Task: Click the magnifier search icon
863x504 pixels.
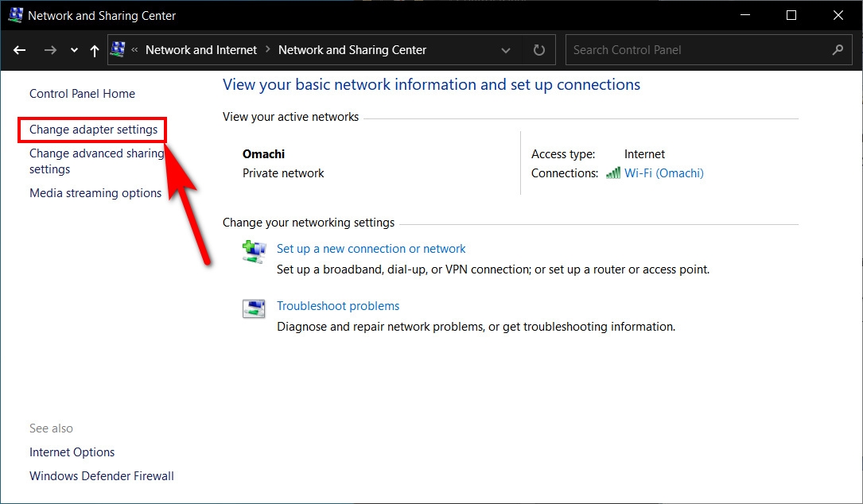Action: click(838, 50)
